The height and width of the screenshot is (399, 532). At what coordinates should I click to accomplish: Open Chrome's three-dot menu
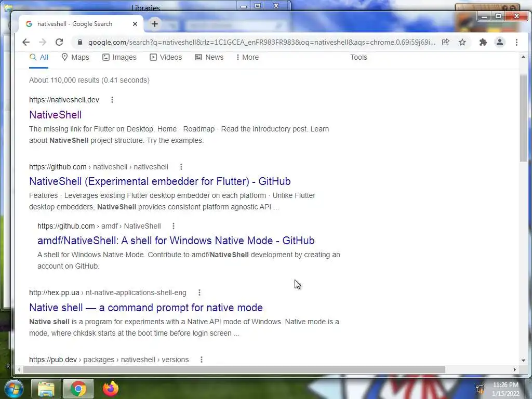(x=516, y=42)
